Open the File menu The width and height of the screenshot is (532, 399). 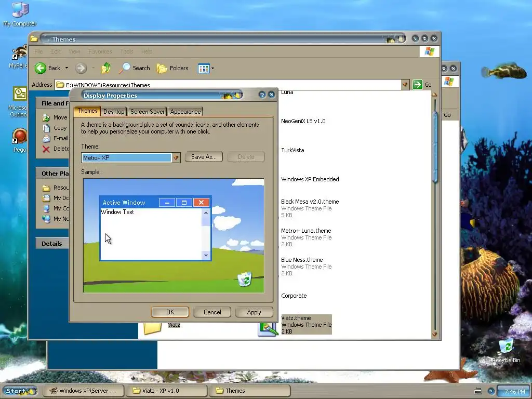[38, 51]
